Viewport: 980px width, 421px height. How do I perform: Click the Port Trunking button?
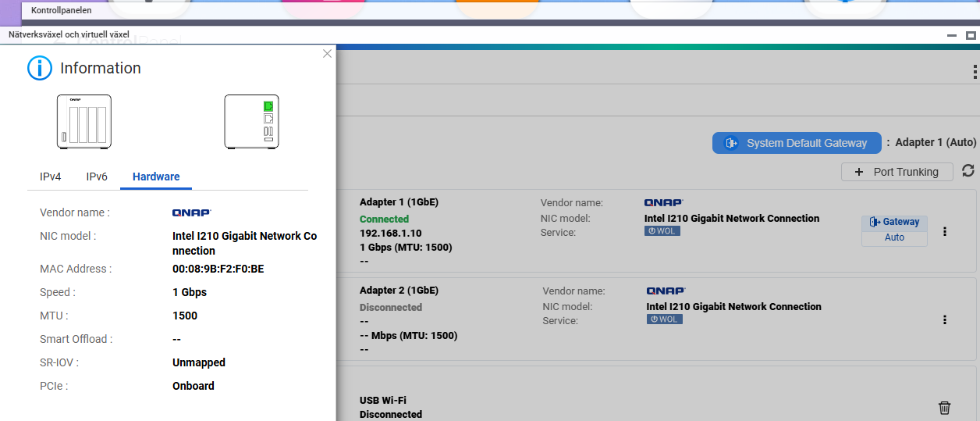[897, 172]
